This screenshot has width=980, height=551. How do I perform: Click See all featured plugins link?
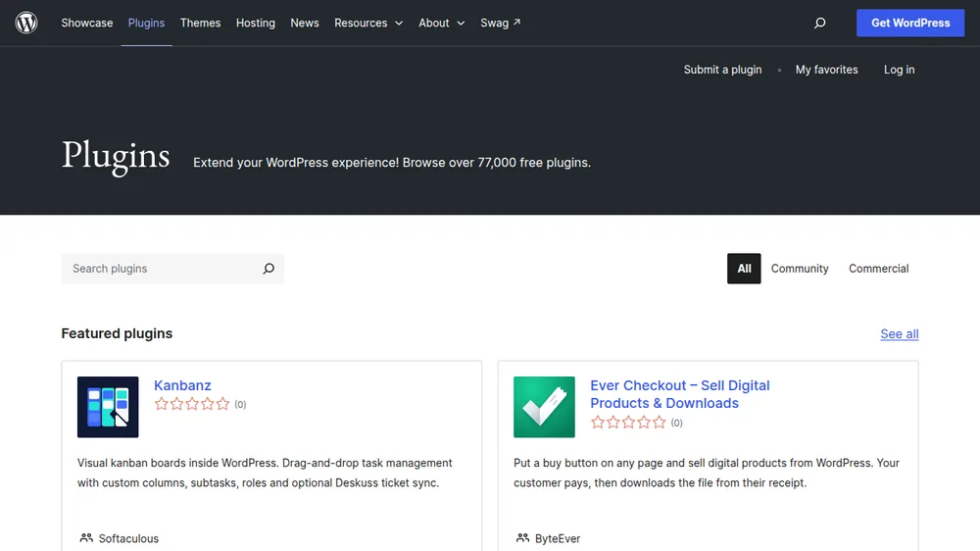pos(900,334)
